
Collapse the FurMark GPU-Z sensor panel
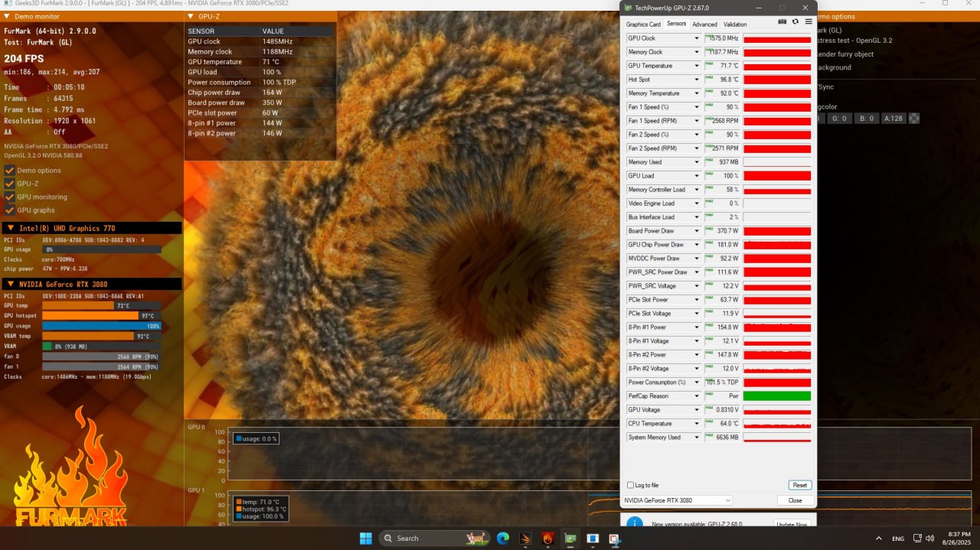point(191,16)
